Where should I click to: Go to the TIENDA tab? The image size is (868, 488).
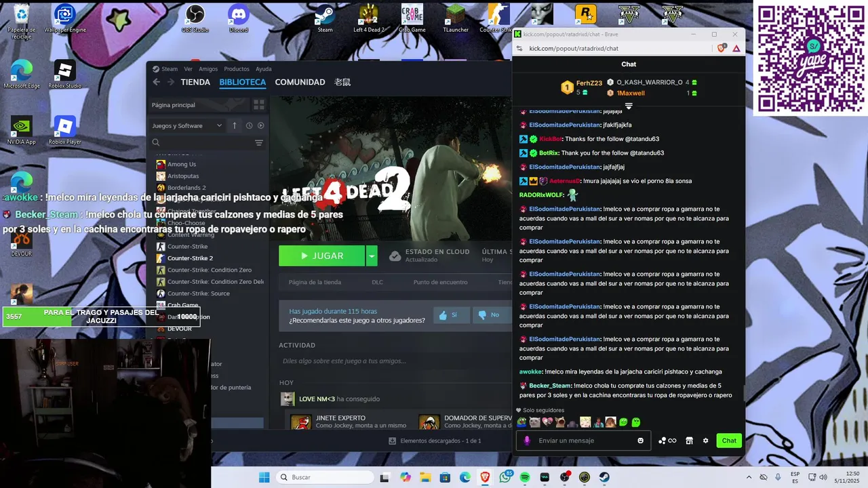(195, 82)
